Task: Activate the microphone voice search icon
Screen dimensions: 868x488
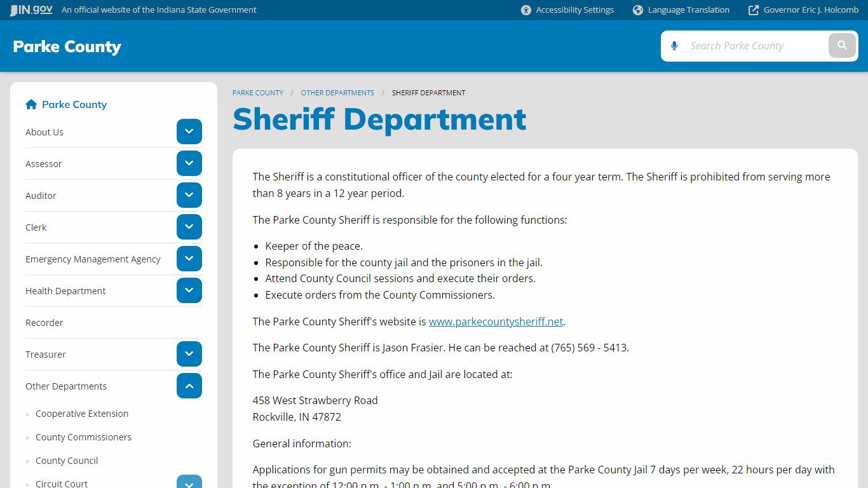Action: coord(675,46)
